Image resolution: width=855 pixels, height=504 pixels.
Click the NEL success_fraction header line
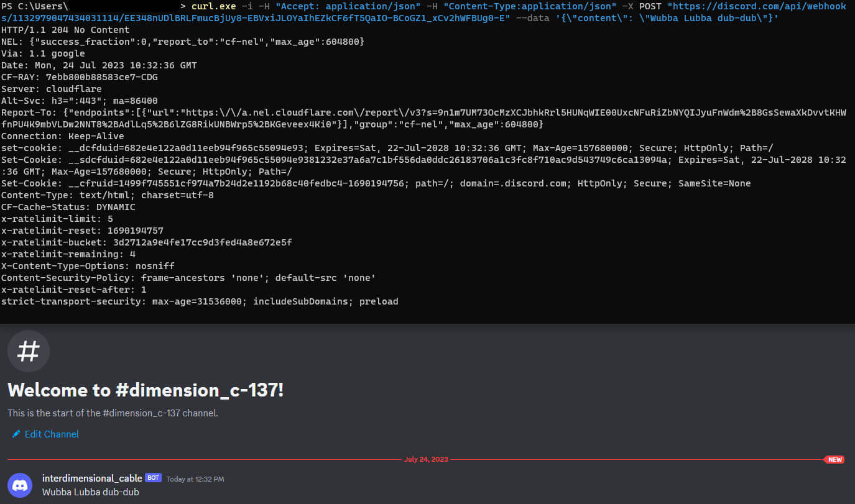(x=183, y=42)
